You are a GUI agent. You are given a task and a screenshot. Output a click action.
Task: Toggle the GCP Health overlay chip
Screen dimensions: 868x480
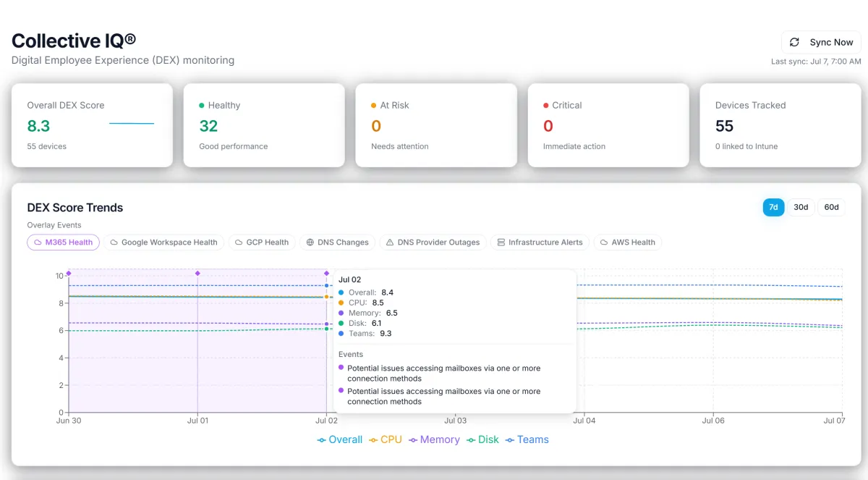coord(262,243)
